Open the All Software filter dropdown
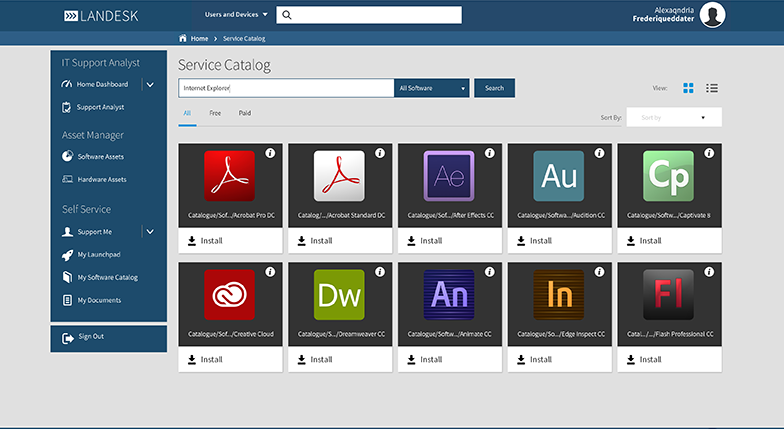This screenshot has height=429, width=784. coord(432,88)
